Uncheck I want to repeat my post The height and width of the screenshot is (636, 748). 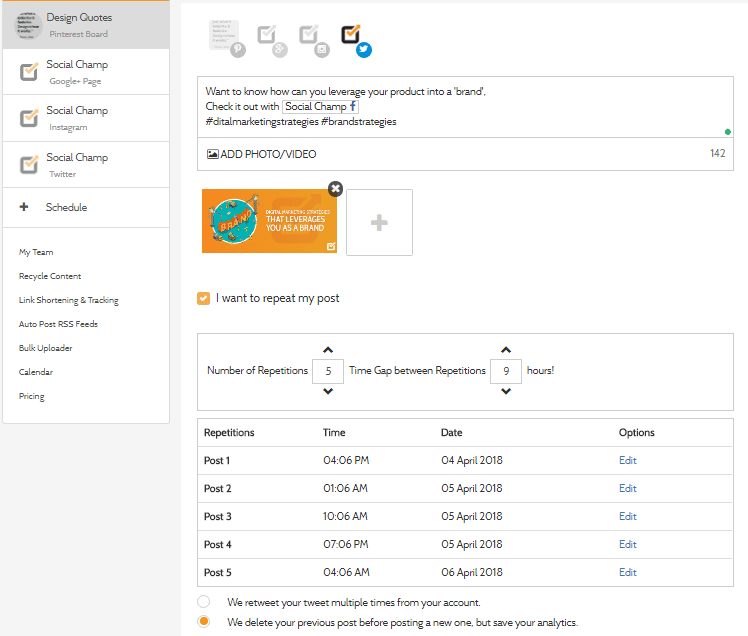point(203,299)
